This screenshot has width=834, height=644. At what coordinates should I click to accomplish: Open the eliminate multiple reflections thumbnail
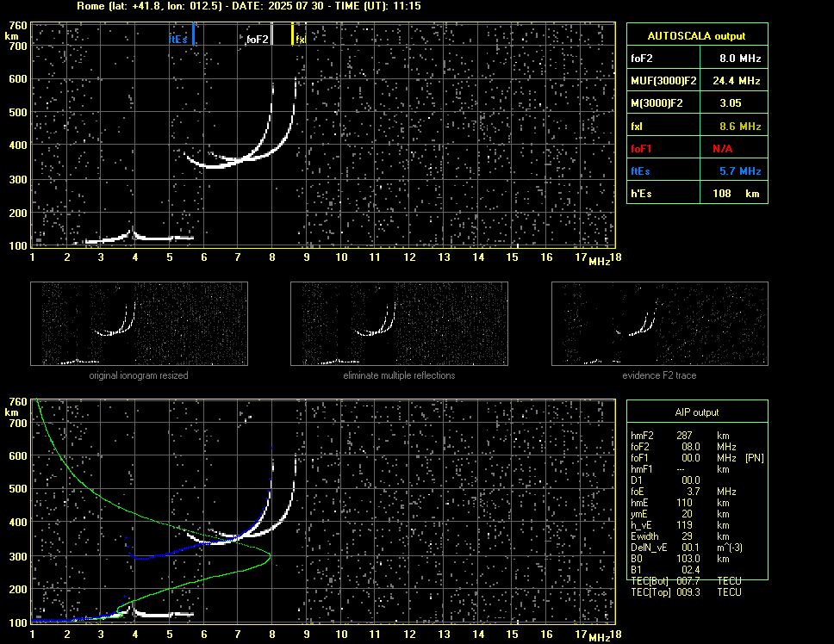click(x=399, y=324)
